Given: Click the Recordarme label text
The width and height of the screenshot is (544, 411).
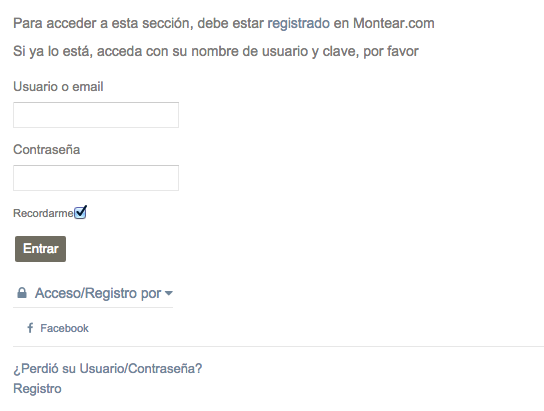Looking at the screenshot, I should point(43,213).
